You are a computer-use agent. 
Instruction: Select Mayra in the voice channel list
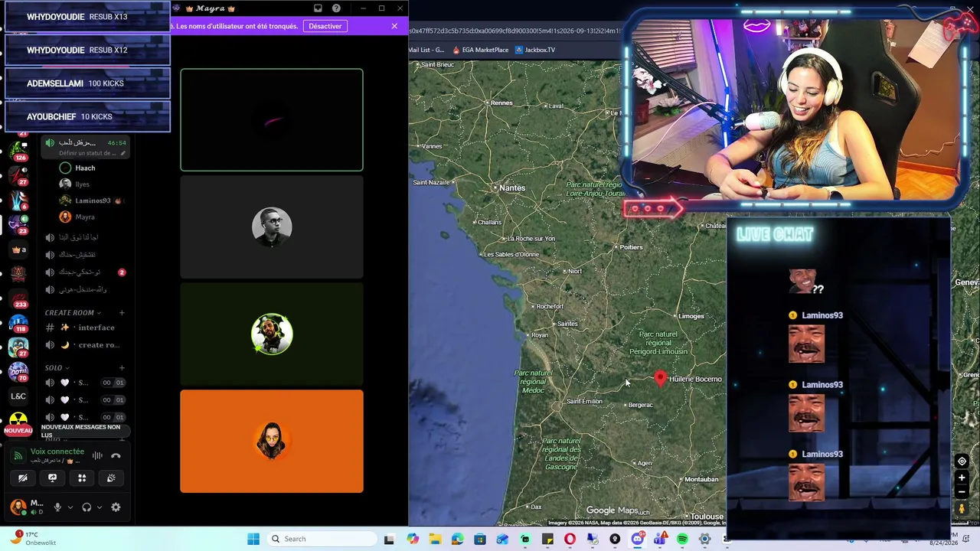[84, 217]
